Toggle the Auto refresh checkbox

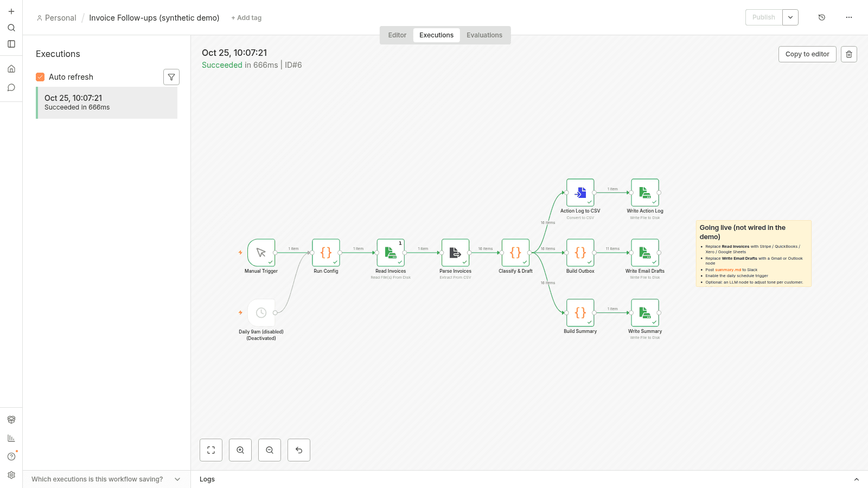pos(40,77)
